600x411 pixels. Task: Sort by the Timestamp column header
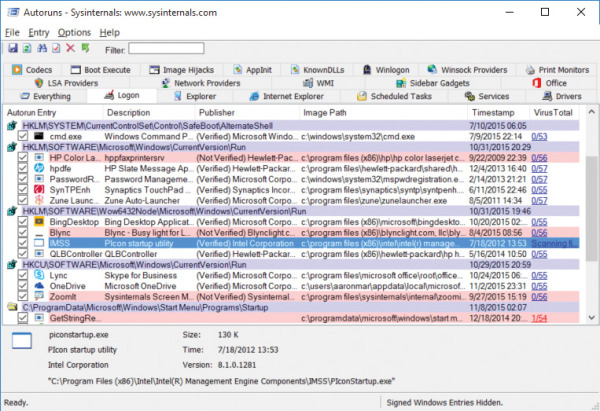[x=498, y=113]
